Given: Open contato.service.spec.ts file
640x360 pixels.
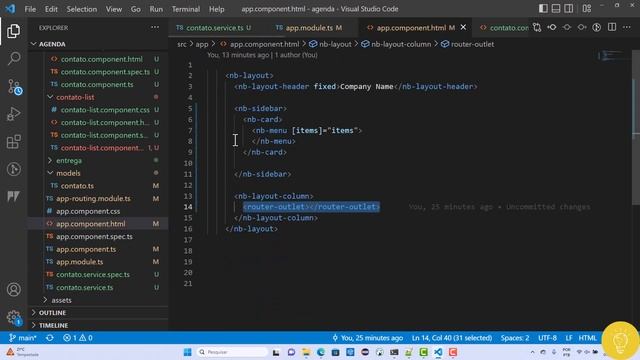Looking at the screenshot, I should 98,274.
